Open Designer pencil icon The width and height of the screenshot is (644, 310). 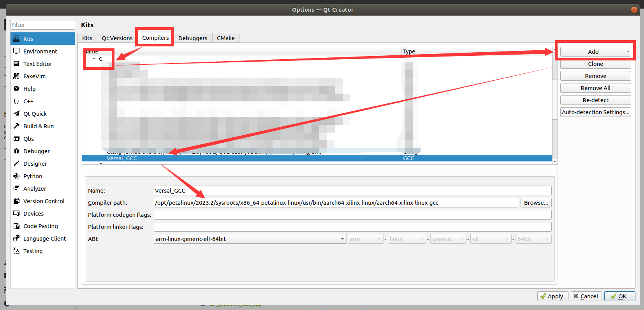click(x=16, y=163)
